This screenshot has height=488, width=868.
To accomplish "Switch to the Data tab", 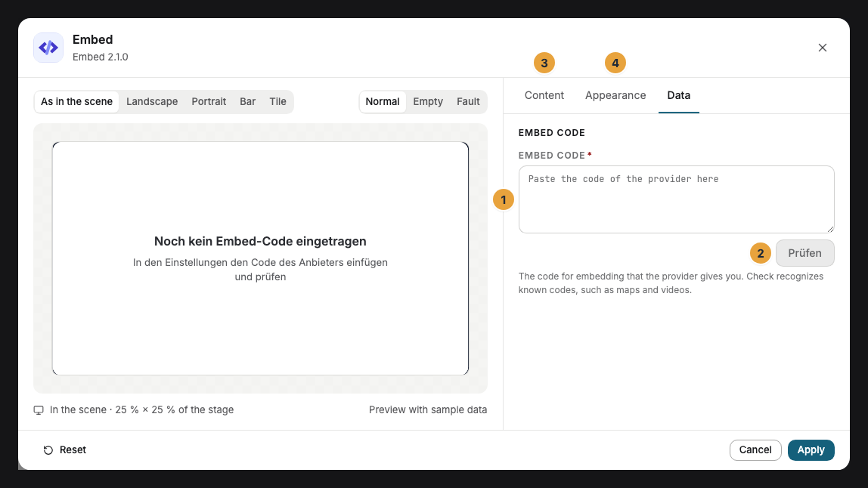I will point(679,95).
